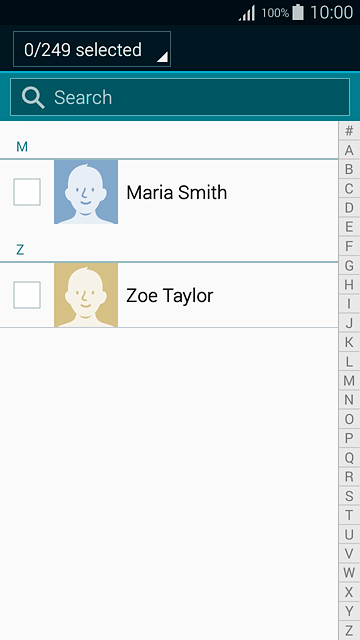Select the Maria Smith contact name
The image size is (360, 640).
click(x=176, y=192)
